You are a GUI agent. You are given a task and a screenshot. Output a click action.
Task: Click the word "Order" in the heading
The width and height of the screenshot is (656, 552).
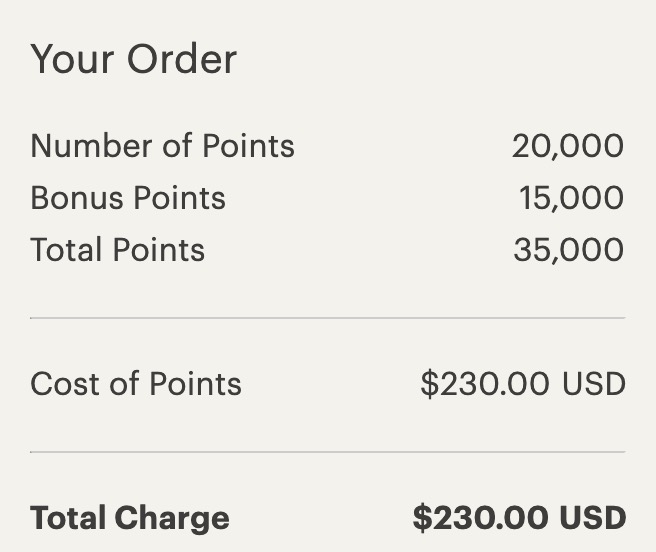(181, 60)
